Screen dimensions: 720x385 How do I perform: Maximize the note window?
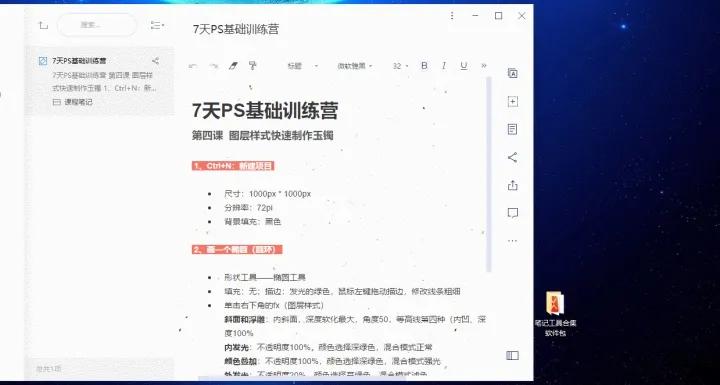pos(499,16)
